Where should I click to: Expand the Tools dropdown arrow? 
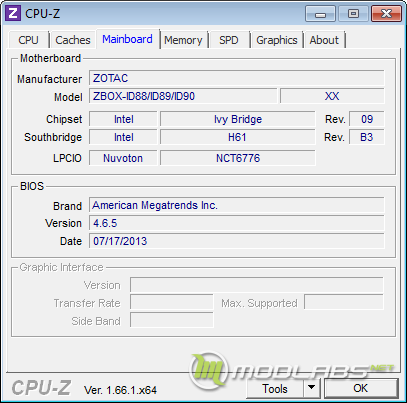coord(312,389)
